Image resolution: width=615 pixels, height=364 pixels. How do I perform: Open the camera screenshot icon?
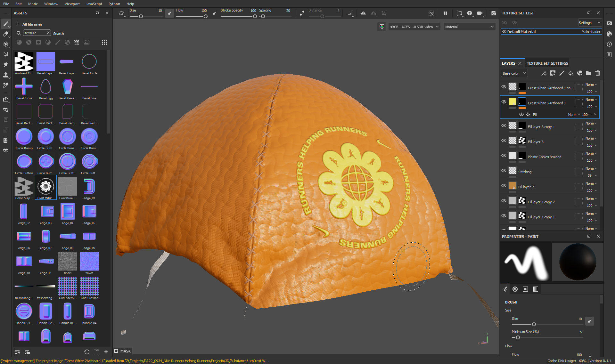493,13
